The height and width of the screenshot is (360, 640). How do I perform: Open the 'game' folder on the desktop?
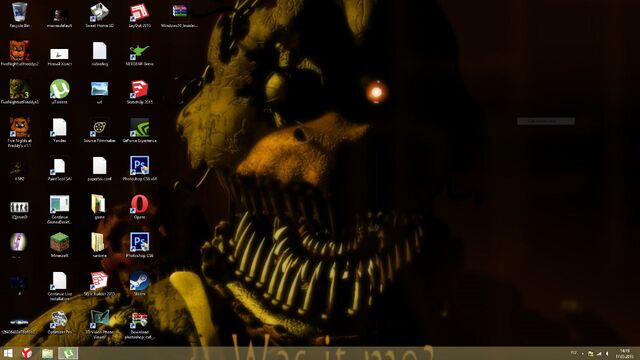(99, 206)
